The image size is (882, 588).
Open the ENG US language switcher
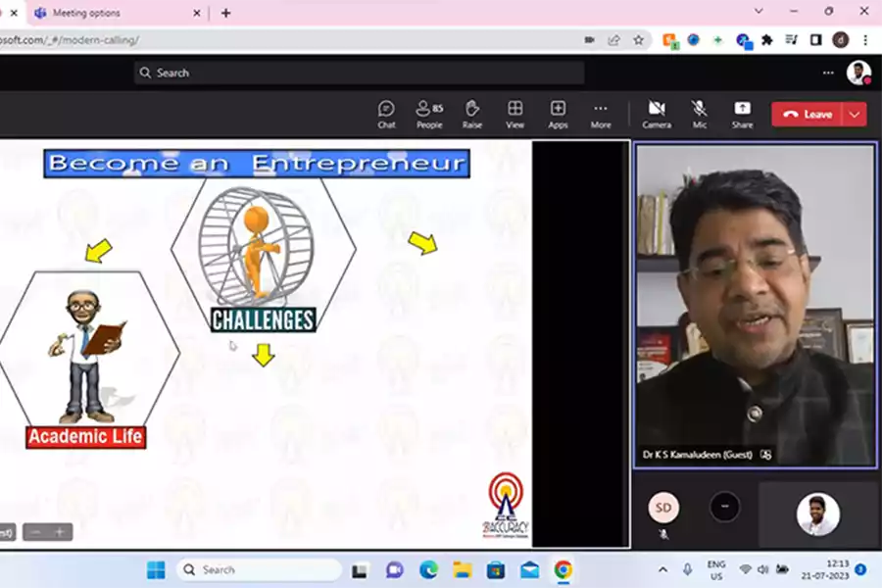tap(716, 570)
